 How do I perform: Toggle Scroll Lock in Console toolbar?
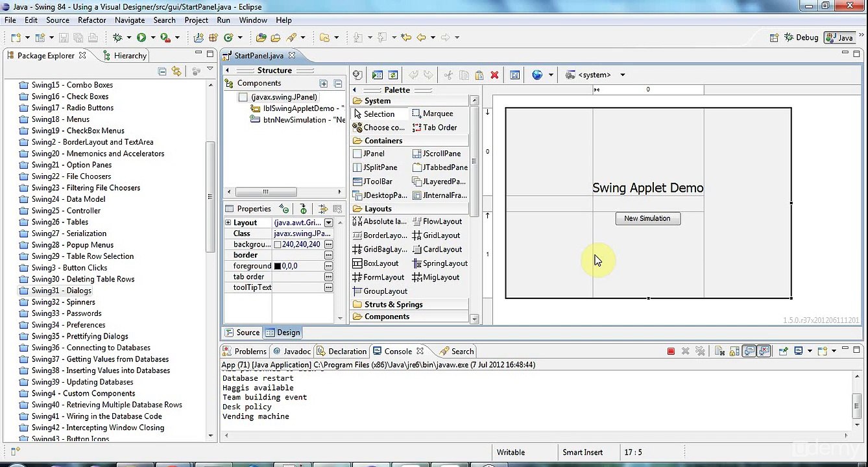coord(733,351)
